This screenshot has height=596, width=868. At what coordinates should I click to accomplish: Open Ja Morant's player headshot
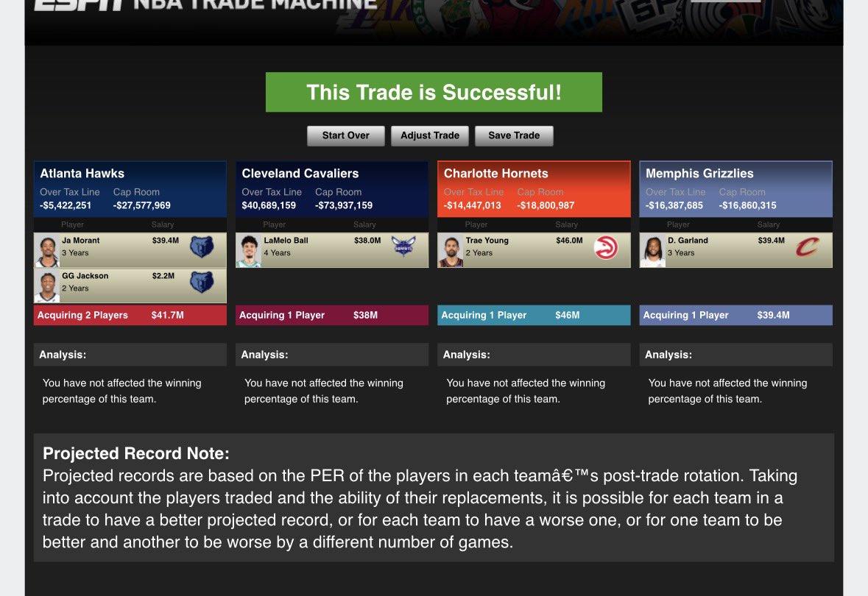point(47,251)
